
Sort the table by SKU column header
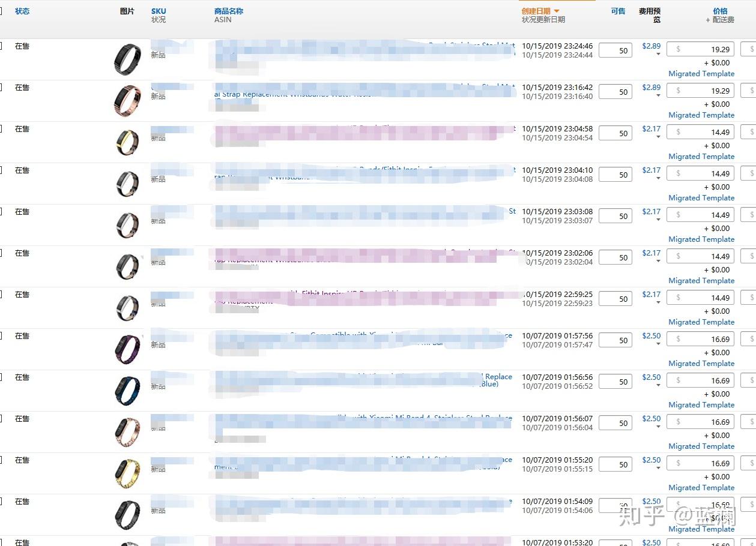click(159, 11)
